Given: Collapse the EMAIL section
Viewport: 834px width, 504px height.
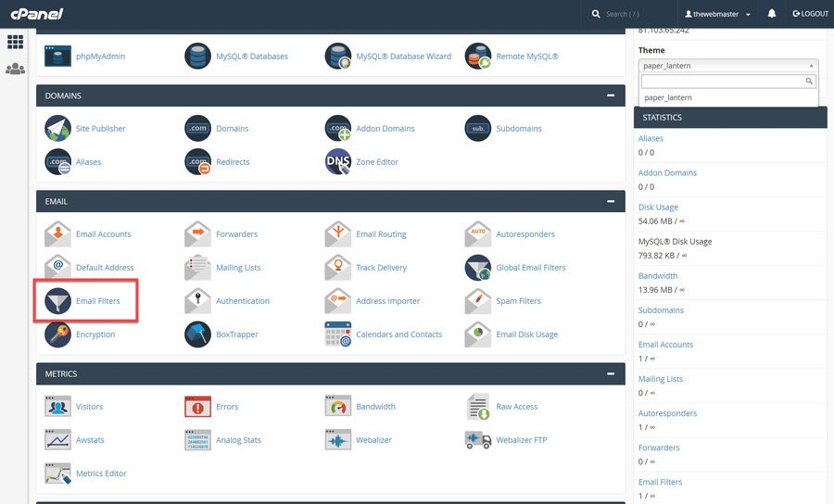Looking at the screenshot, I should [x=611, y=201].
